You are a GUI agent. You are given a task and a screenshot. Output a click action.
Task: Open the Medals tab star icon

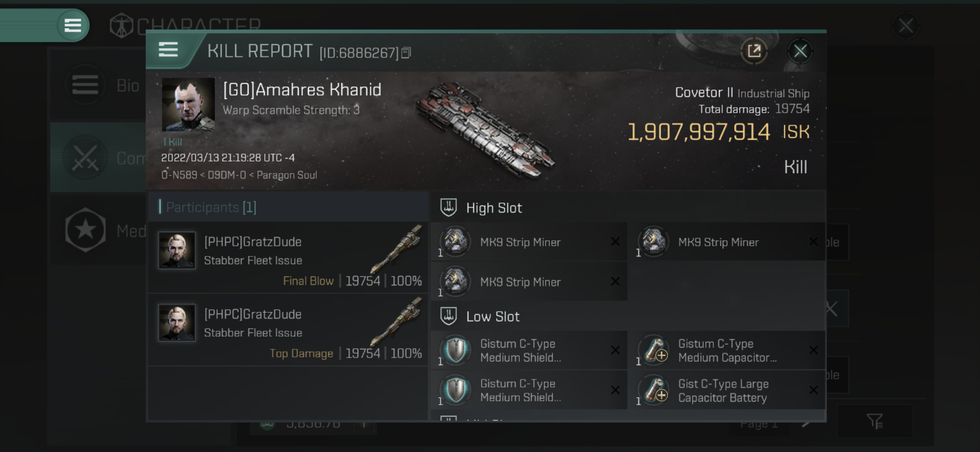(x=85, y=230)
